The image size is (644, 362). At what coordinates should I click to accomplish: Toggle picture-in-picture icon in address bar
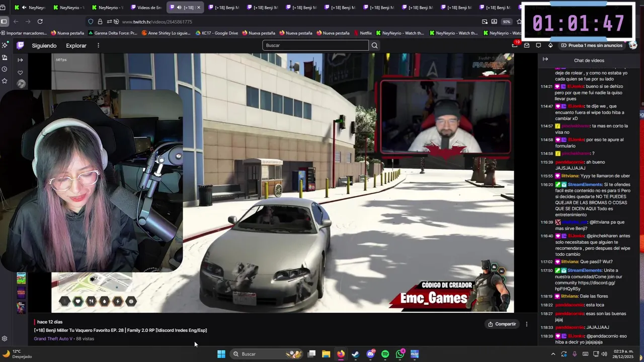tap(485, 22)
